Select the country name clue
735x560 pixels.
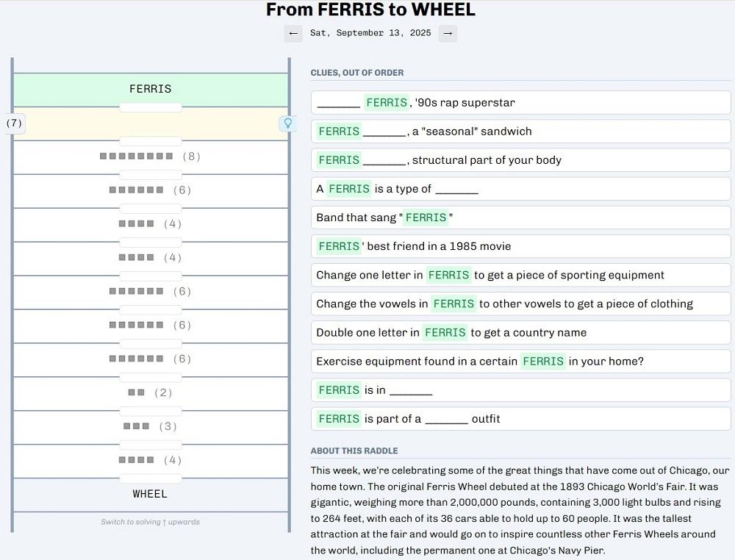520,332
